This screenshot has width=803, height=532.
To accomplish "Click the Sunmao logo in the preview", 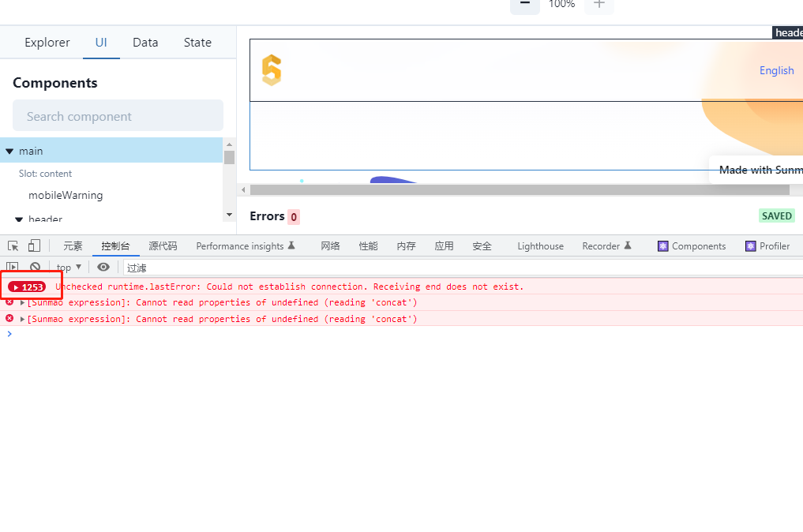I will (x=271, y=69).
